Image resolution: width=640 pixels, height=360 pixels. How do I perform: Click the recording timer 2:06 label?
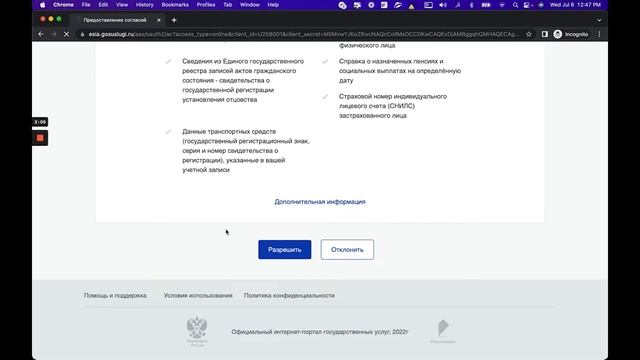coord(40,122)
